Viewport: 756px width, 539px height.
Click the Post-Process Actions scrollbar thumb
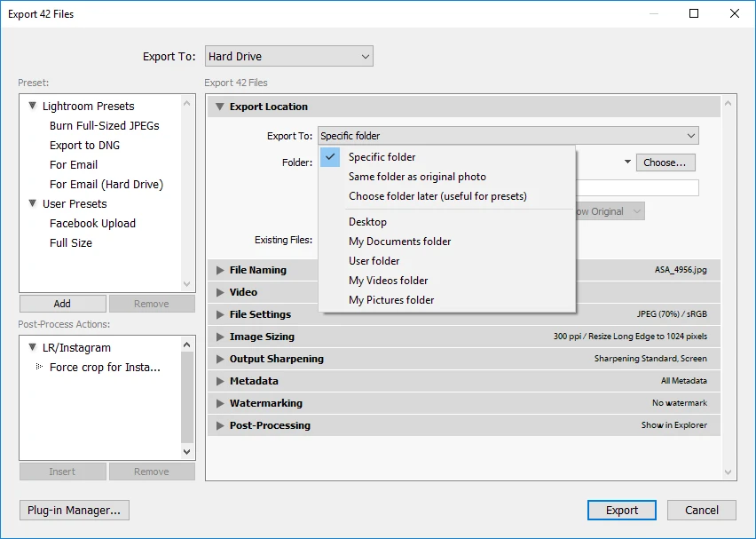pyautogui.click(x=187, y=397)
